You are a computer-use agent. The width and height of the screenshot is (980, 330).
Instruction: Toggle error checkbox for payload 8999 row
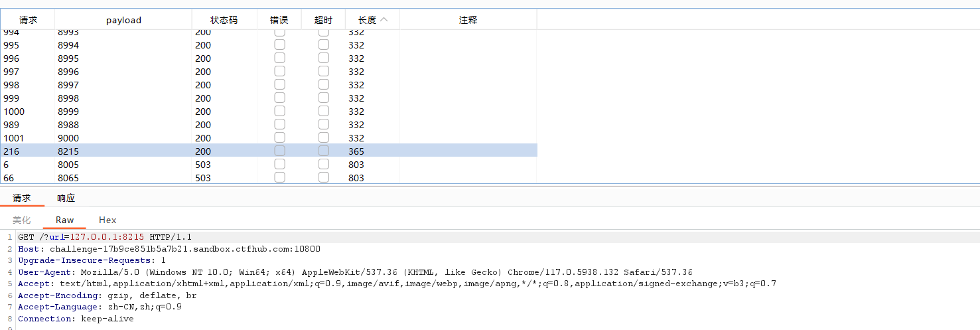280,112
